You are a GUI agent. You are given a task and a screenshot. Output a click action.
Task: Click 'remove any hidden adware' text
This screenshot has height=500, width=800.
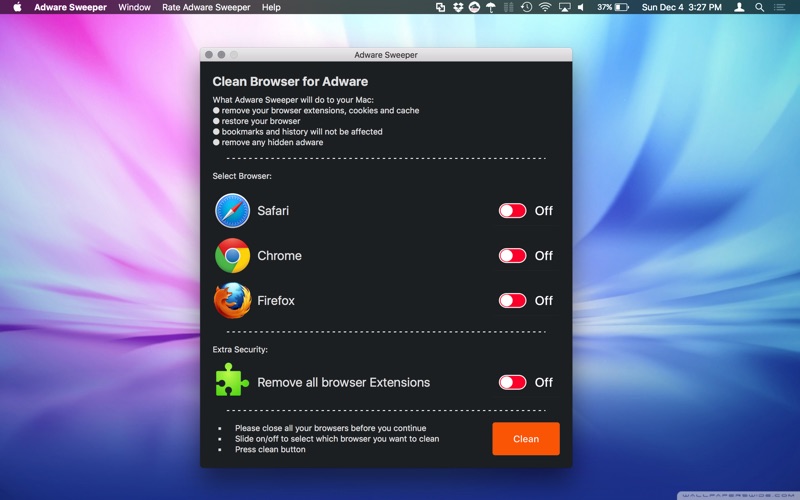272,142
